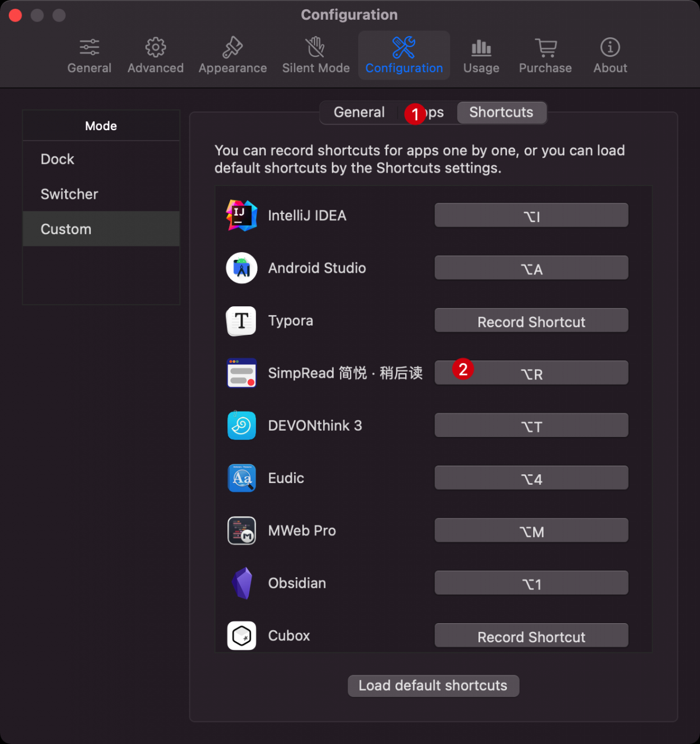Edit SimpRead shortcut ⌥R
The width and height of the screenshot is (700, 744).
531,373
